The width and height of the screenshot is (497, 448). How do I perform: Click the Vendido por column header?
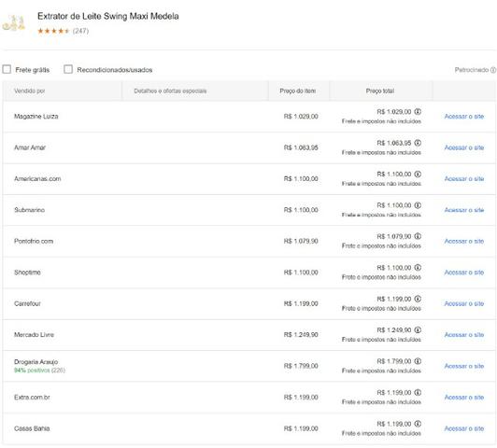[x=30, y=91]
